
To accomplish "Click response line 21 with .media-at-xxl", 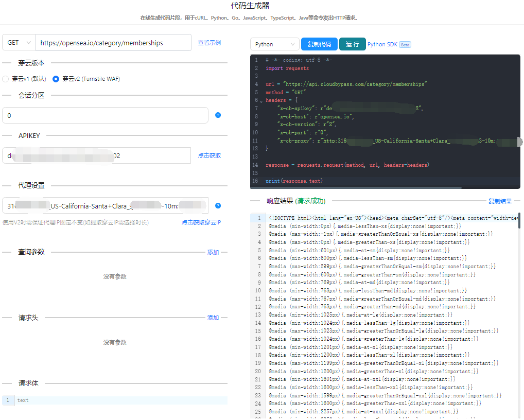I will click(362, 379).
